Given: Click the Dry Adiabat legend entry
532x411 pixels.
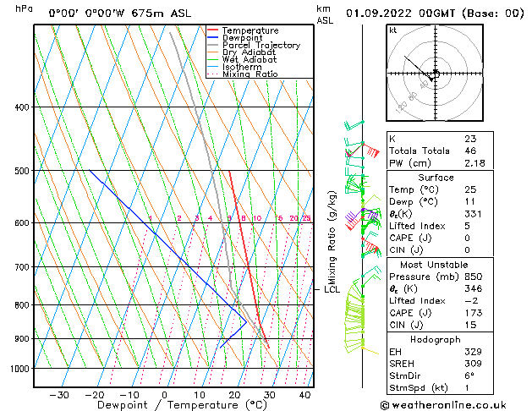Looking at the screenshot, I should click(248, 52).
